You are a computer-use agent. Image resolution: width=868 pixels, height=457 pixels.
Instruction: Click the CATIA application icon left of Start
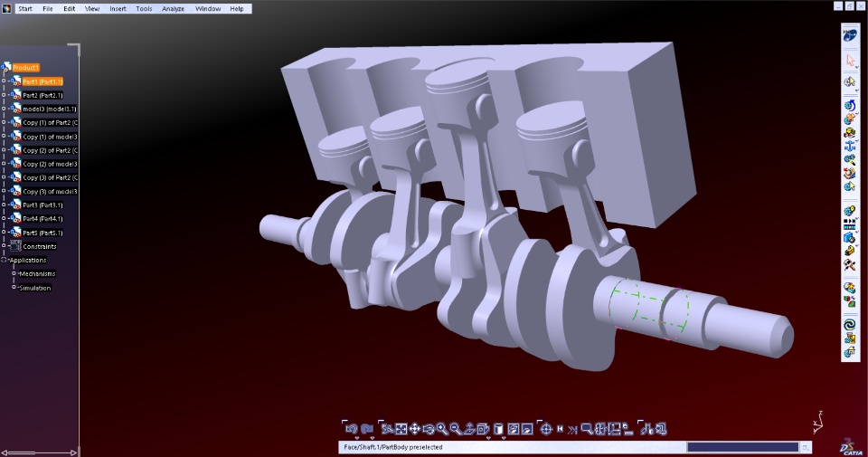click(x=6, y=8)
